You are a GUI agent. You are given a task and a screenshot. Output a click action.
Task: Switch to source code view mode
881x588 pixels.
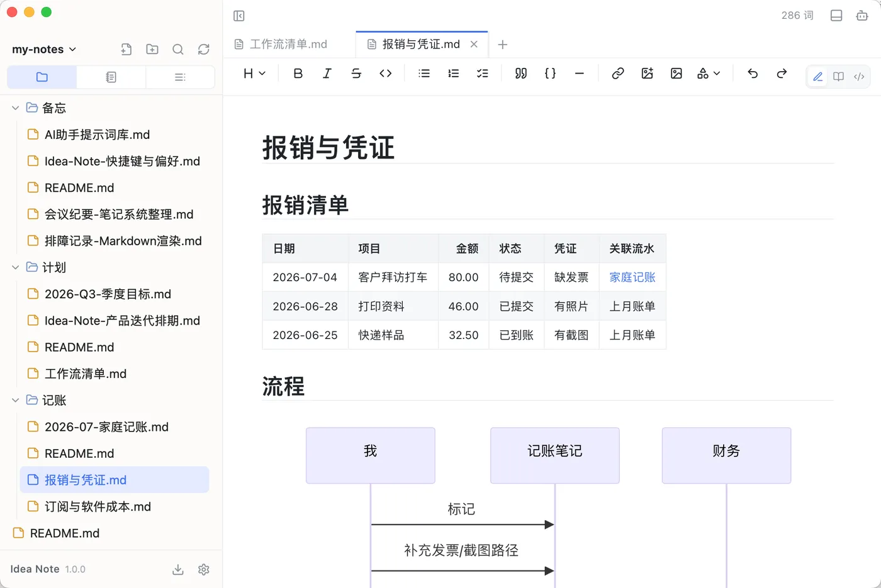[859, 77]
